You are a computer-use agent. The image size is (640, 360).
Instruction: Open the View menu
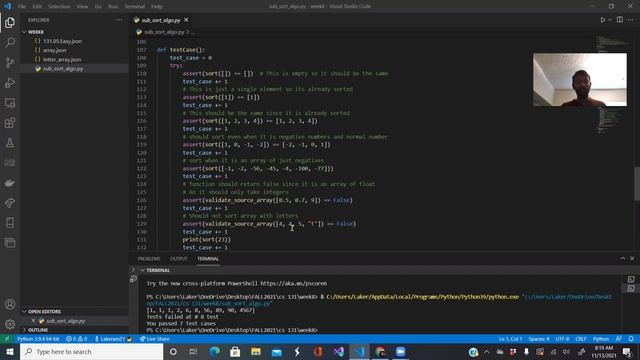tap(82, 7)
